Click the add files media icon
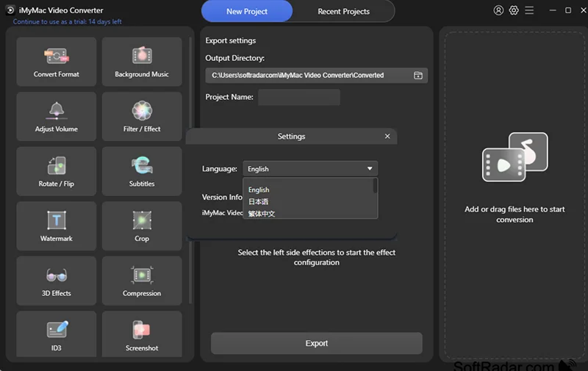Viewport: 588px width, 371px height. tap(514, 157)
